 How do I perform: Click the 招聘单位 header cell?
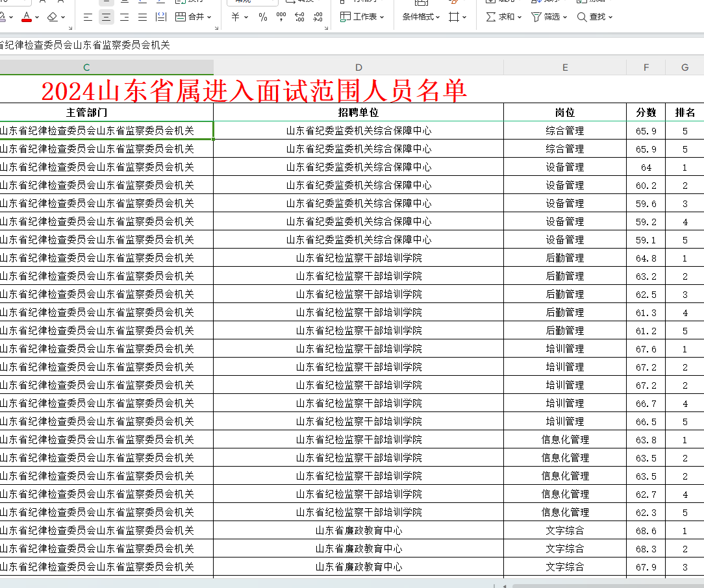tap(358, 112)
